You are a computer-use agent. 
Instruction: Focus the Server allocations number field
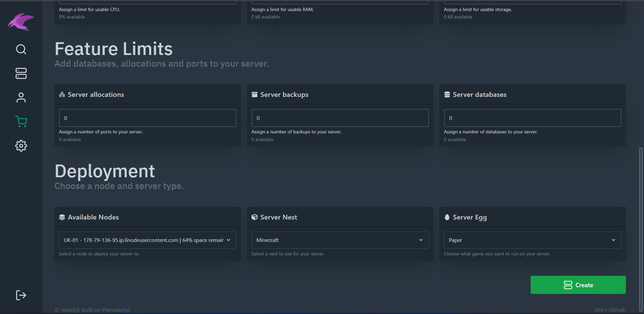coord(148,118)
